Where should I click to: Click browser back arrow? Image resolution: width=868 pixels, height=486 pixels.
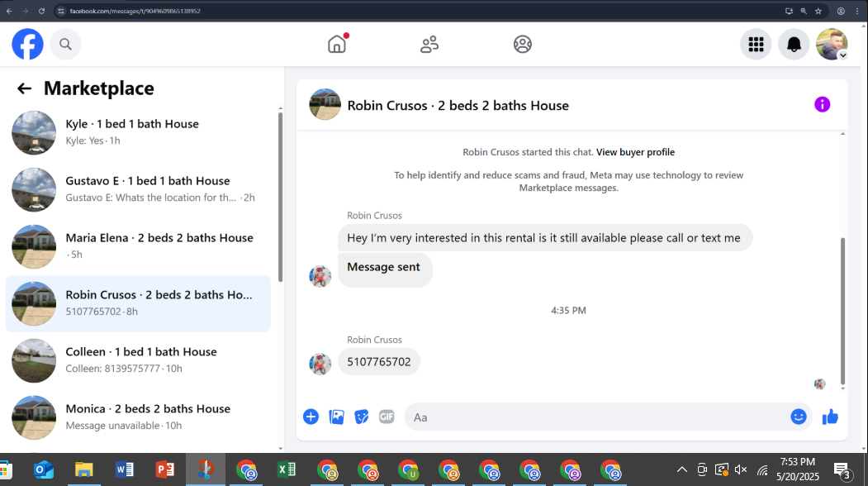coord(9,11)
